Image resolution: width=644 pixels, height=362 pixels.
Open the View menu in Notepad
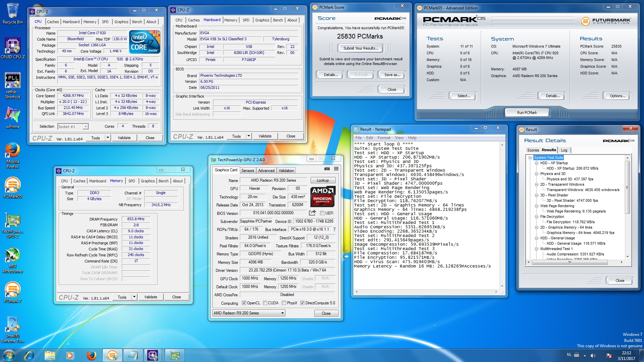(x=399, y=138)
